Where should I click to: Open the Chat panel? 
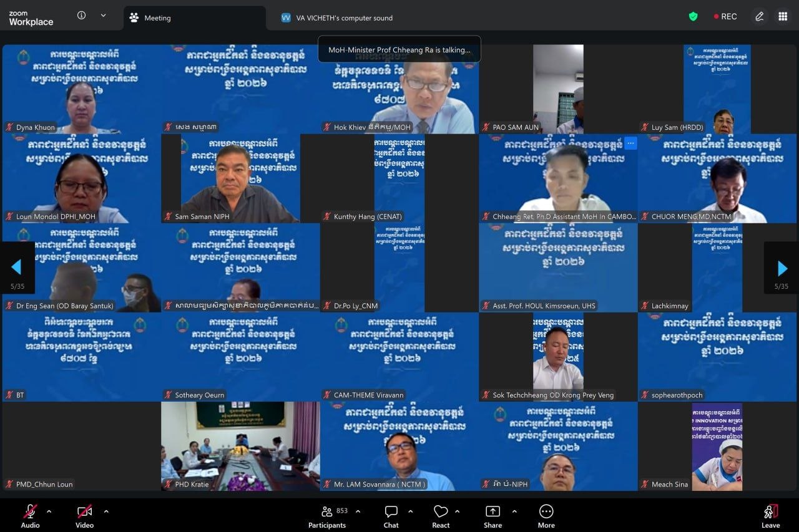tap(391, 516)
